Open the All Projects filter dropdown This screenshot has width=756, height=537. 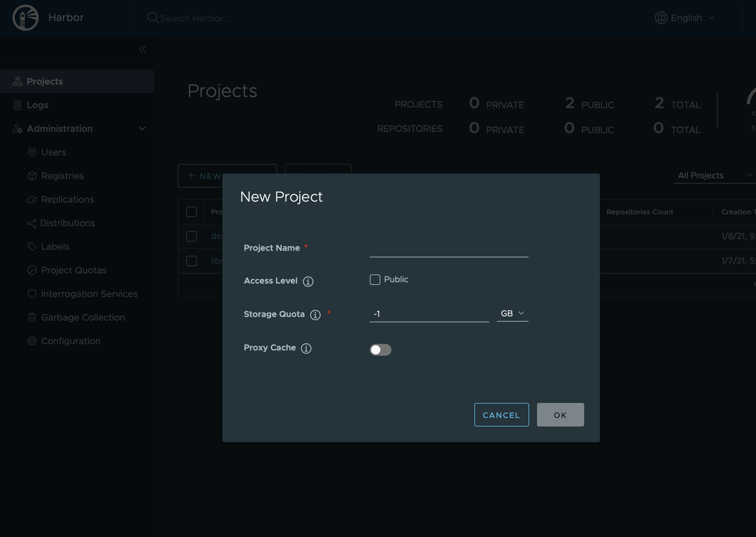point(715,175)
